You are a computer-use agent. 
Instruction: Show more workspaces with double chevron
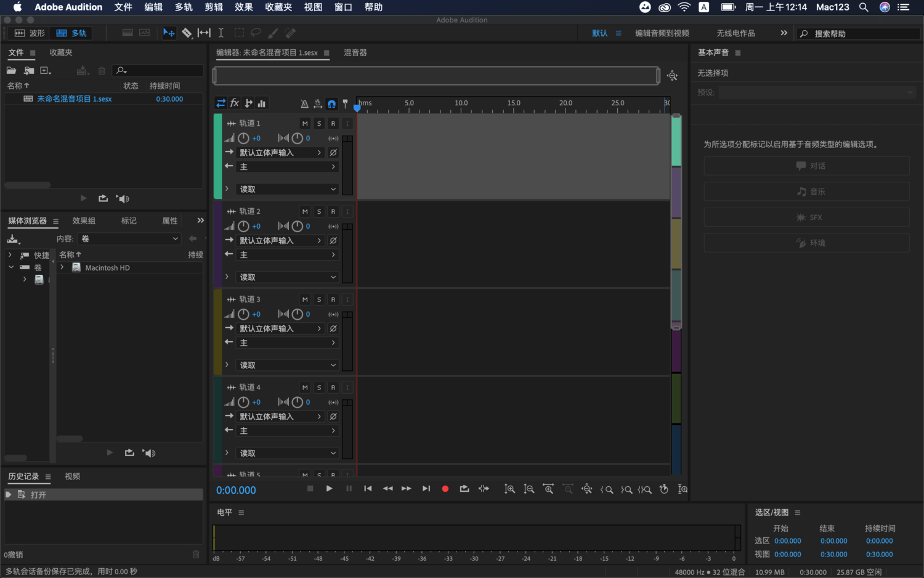point(784,33)
